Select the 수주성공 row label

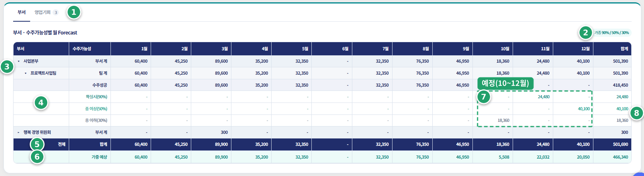pos(100,85)
